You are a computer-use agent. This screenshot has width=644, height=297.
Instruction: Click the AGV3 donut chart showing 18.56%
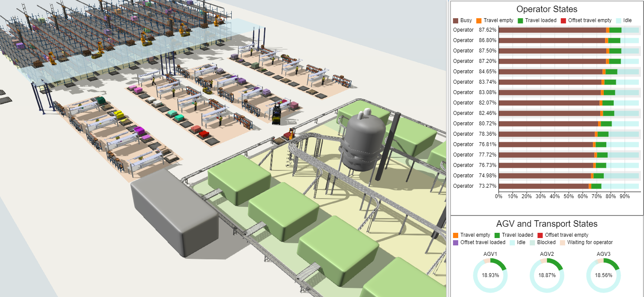point(603,275)
